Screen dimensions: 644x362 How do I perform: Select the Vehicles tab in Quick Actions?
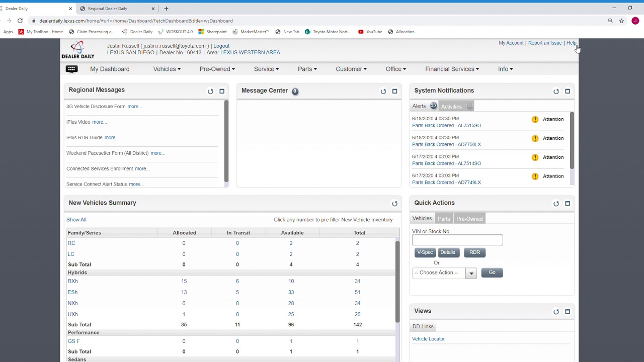coord(422,219)
